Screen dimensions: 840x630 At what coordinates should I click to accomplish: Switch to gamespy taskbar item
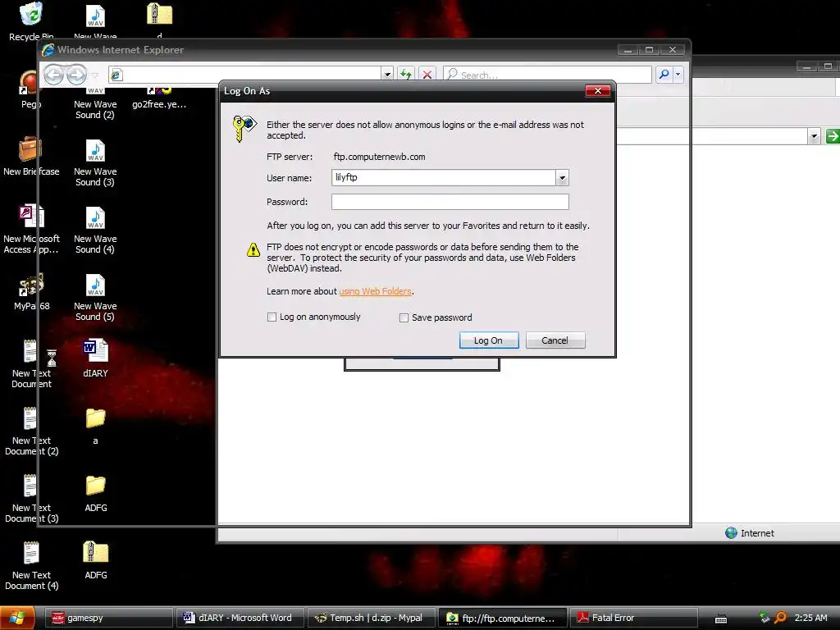pyautogui.click(x=109, y=618)
